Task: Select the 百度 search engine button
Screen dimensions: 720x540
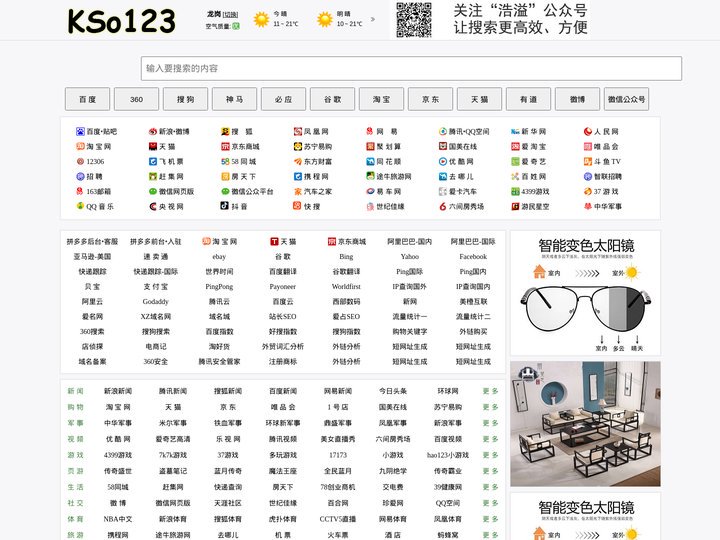Action: (87, 99)
